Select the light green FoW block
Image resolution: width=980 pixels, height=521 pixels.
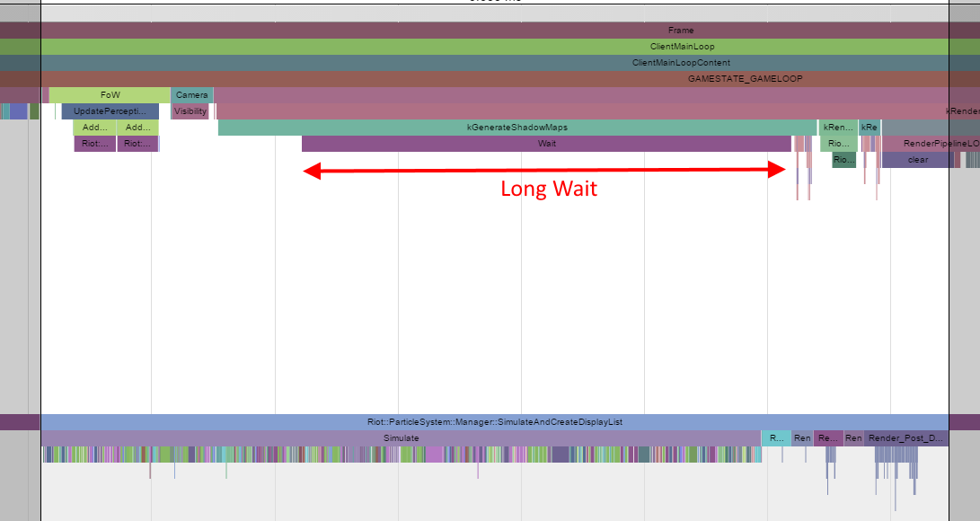point(110,95)
